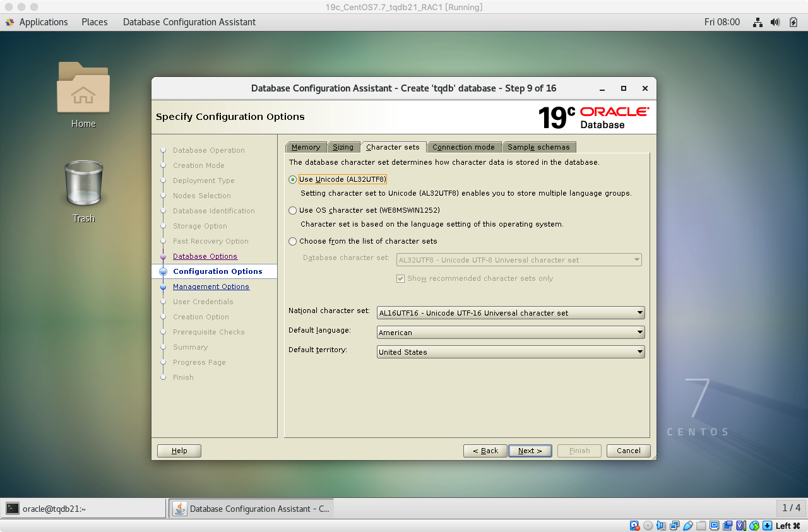Click the Applications menu foot icon

pos(10,22)
